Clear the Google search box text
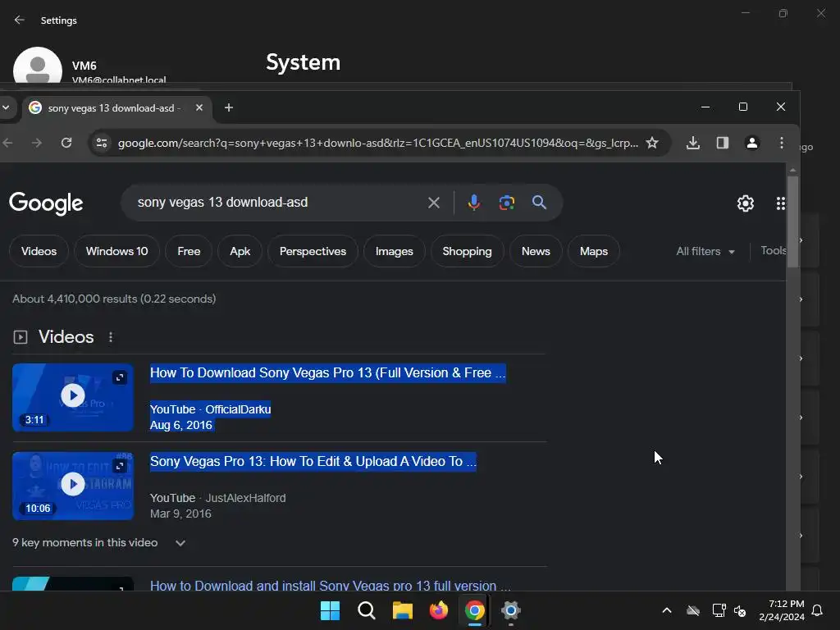Image resolution: width=840 pixels, height=630 pixels. coord(433,203)
